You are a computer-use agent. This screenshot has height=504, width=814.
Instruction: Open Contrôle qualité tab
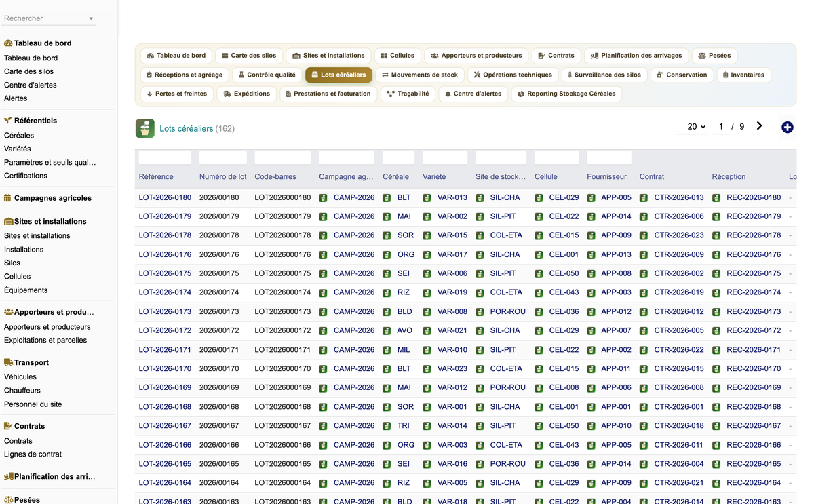[x=267, y=75]
